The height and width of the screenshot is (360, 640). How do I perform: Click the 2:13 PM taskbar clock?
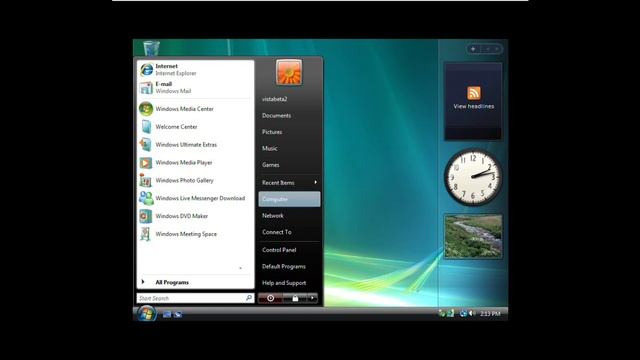pos(490,313)
